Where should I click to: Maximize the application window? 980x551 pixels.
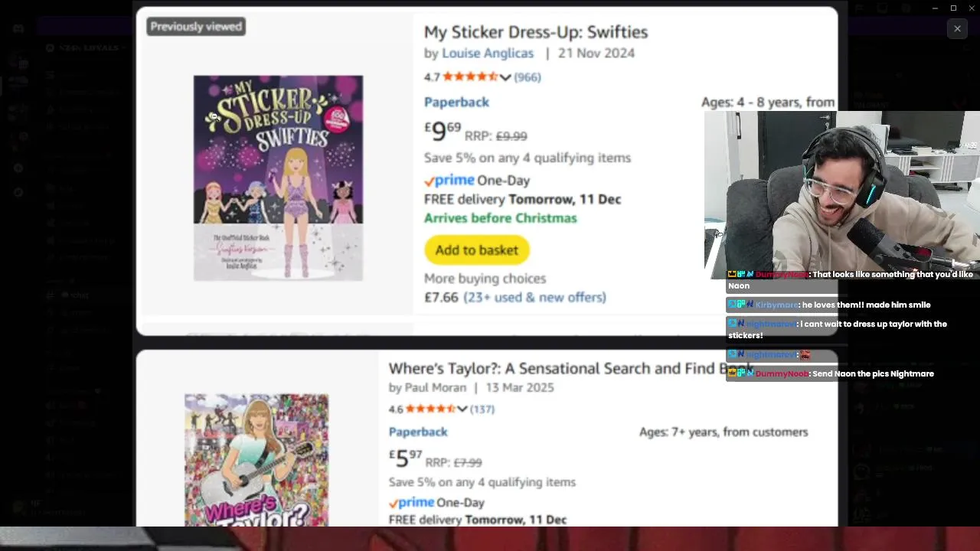click(953, 8)
